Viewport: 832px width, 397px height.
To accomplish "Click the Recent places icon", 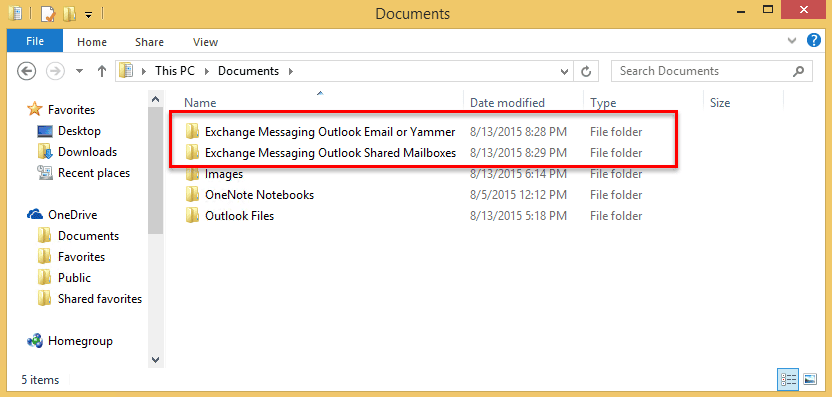I will pos(45,172).
